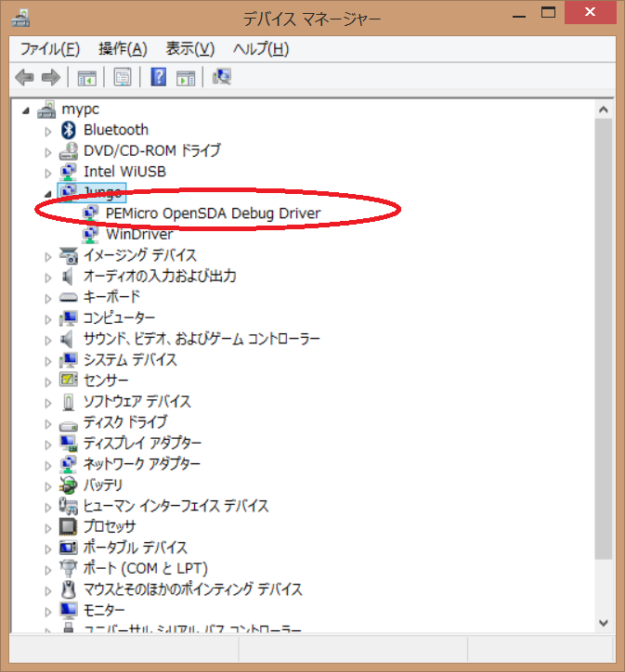Expand the システム デバイス node

tap(48, 361)
